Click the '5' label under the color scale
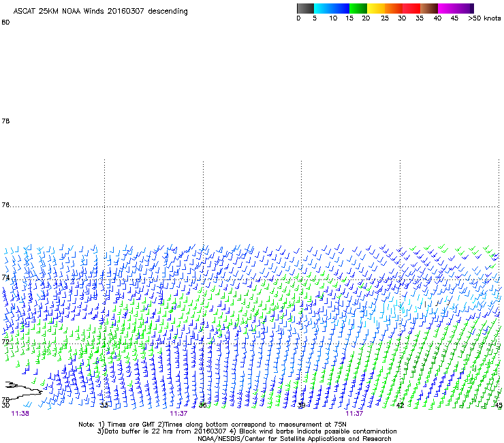 click(x=315, y=18)
